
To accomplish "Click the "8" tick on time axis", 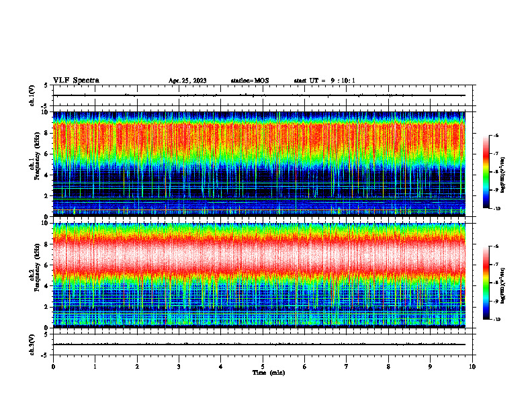I will point(388,367).
